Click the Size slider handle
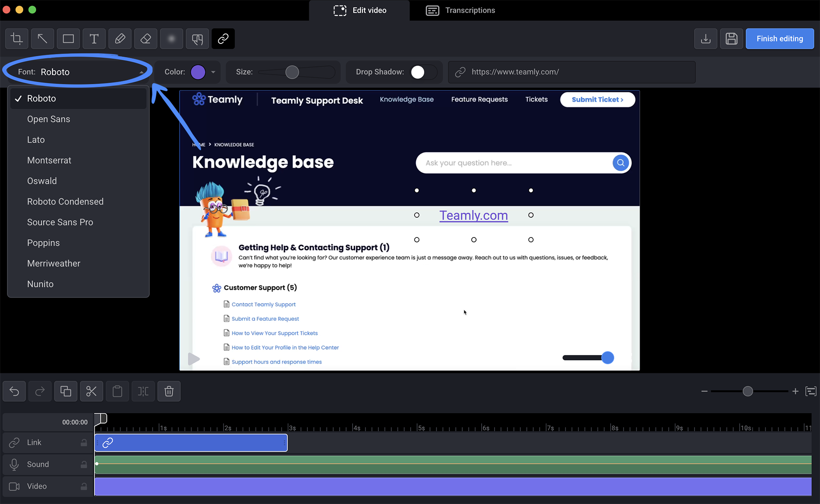This screenshot has width=820, height=504. [x=292, y=72]
